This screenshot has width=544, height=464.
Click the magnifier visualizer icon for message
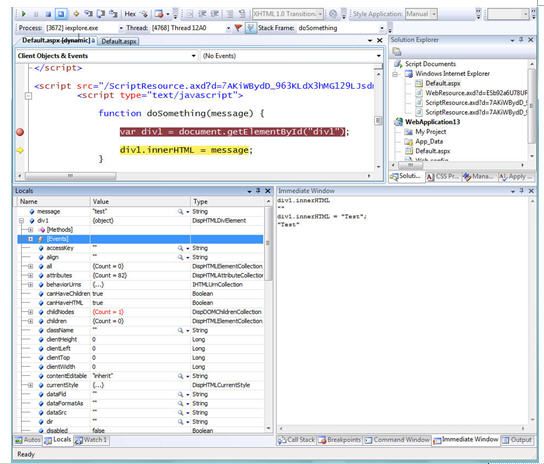(180, 211)
